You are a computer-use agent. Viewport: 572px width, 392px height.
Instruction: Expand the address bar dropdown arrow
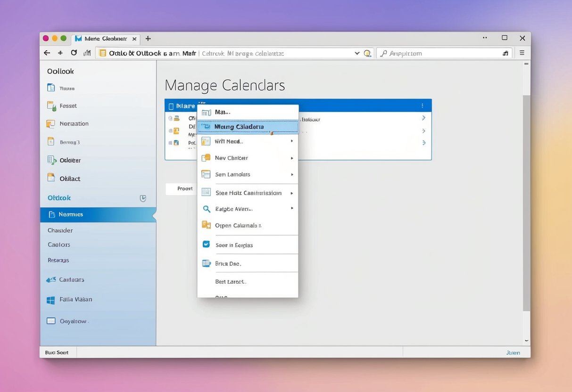[357, 53]
